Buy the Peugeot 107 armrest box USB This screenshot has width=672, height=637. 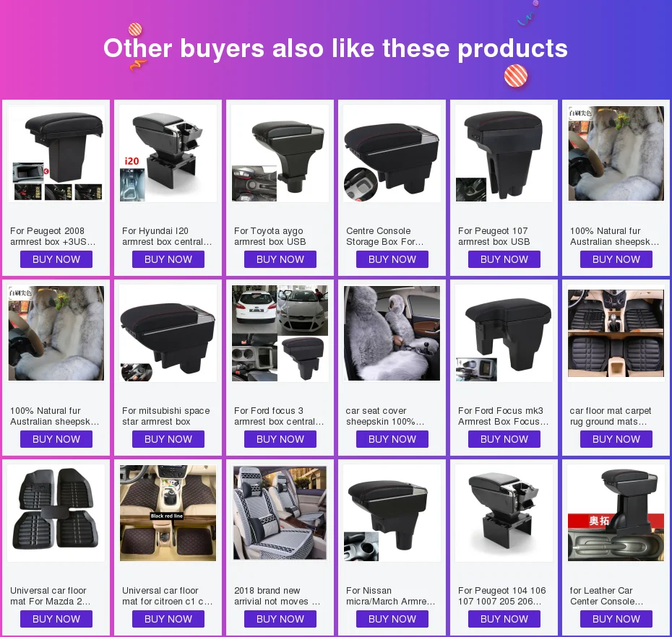(504, 259)
